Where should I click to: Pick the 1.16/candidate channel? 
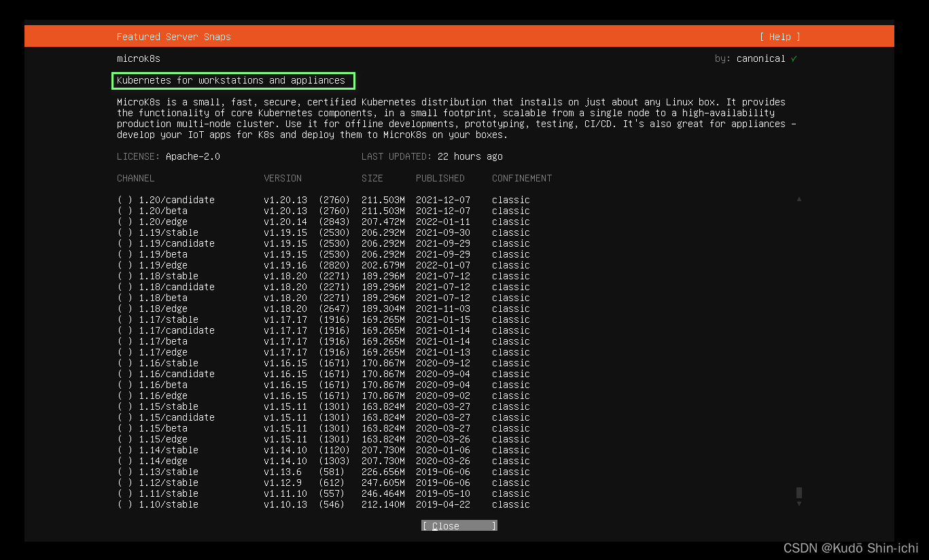pos(323,374)
